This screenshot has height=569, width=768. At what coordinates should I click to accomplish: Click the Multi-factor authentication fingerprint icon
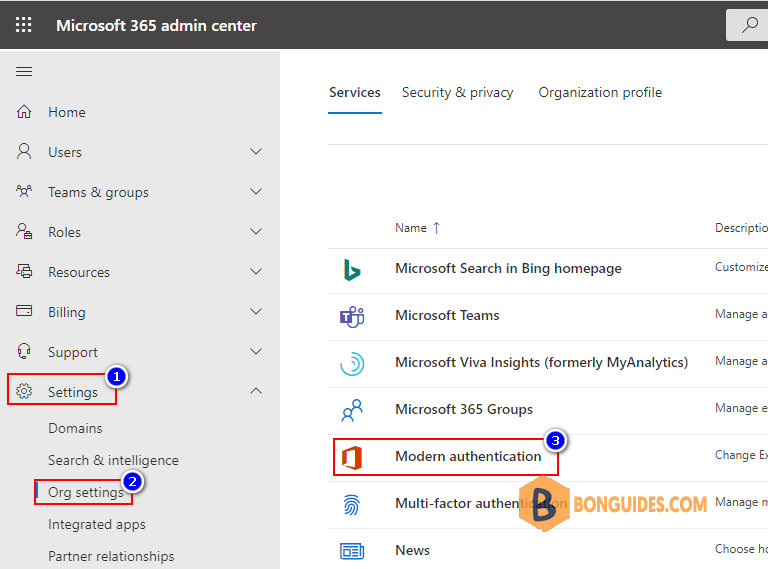pyautogui.click(x=351, y=504)
